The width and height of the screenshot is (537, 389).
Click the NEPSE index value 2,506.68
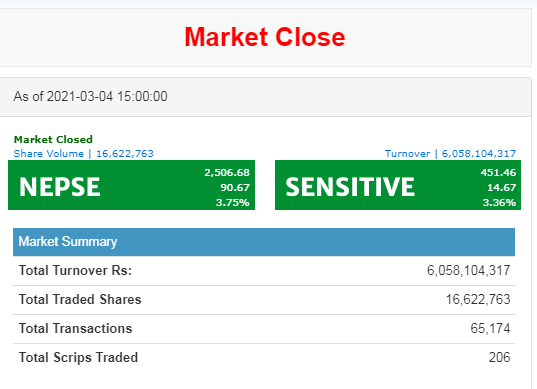point(227,172)
